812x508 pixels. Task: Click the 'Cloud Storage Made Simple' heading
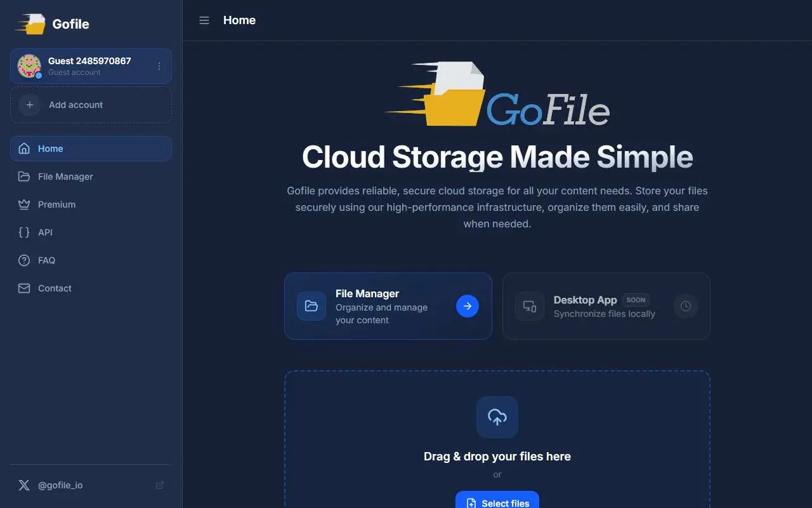click(497, 157)
